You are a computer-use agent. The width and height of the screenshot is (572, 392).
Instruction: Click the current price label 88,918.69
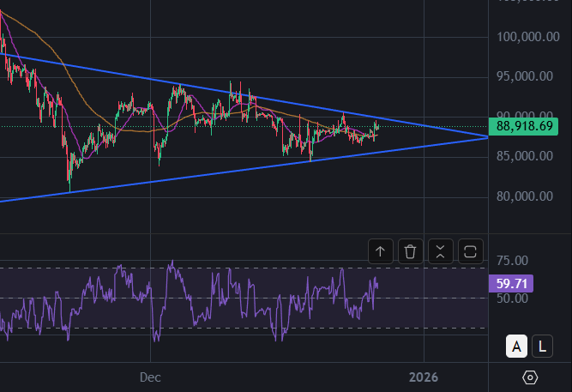coord(523,127)
